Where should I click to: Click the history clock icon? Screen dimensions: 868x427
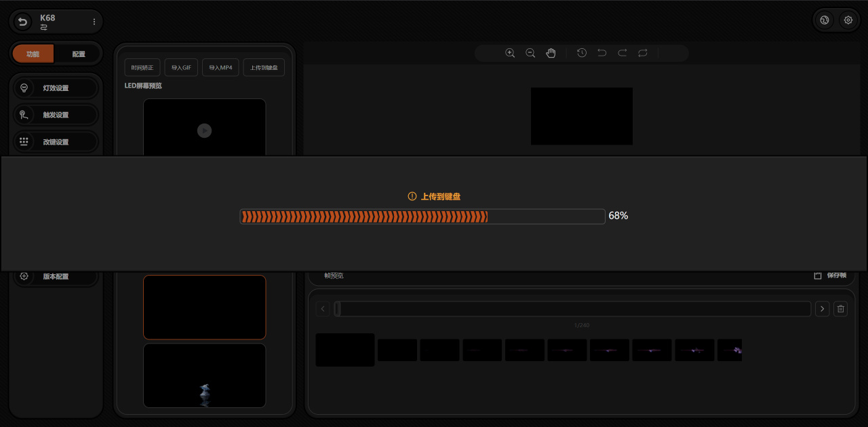click(582, 53)
